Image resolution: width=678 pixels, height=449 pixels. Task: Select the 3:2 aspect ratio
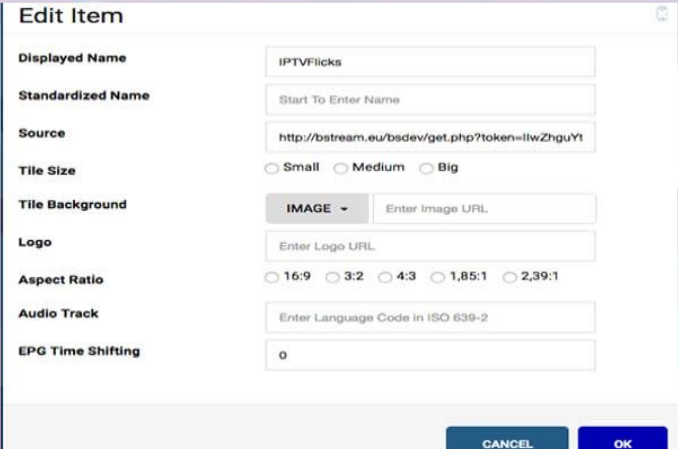333,277
